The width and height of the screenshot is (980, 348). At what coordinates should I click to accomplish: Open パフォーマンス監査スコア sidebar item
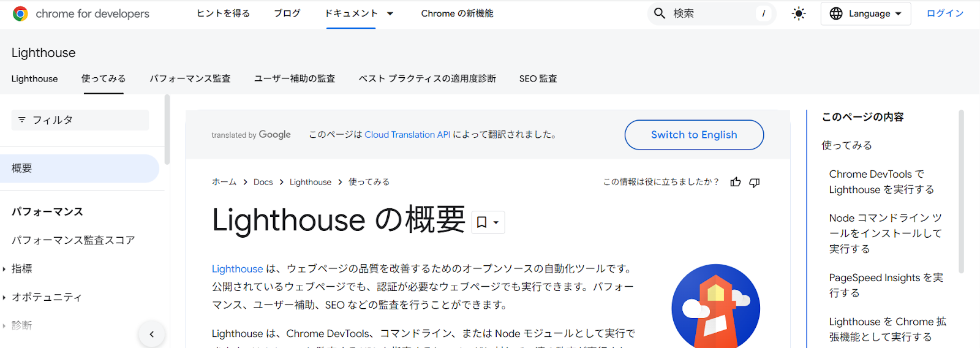click(x=73, y=240)
